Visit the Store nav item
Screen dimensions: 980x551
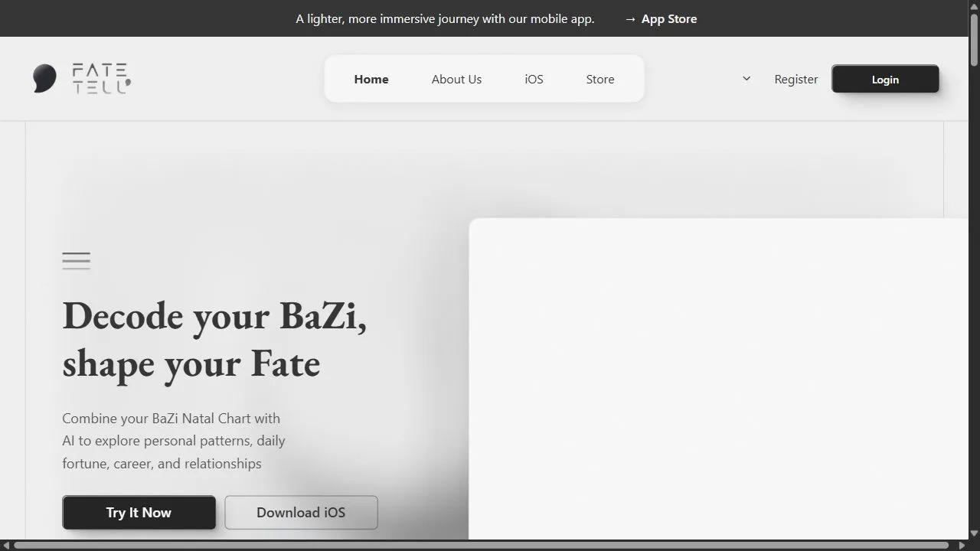(x=600, y=79)
